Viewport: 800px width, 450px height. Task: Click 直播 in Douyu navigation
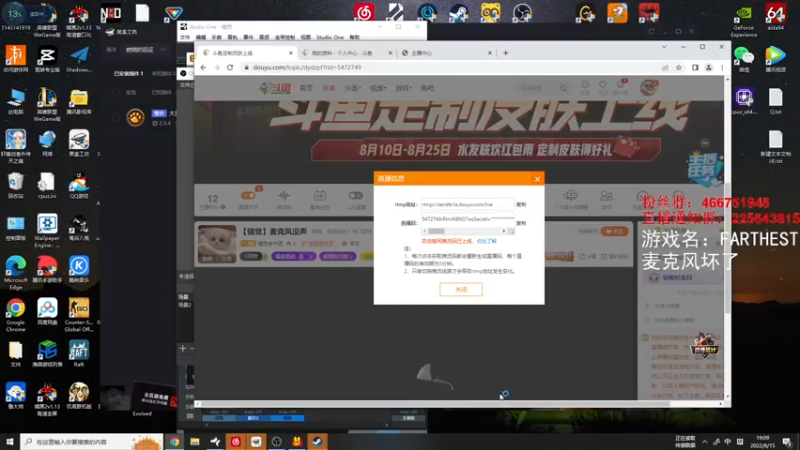[329, 88]
